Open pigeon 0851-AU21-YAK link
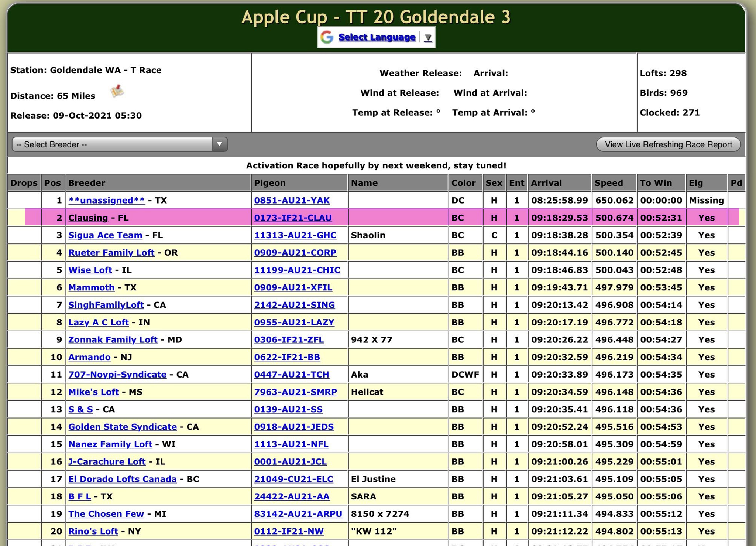The height and width of the screenshot is (546, 756). 292,201
